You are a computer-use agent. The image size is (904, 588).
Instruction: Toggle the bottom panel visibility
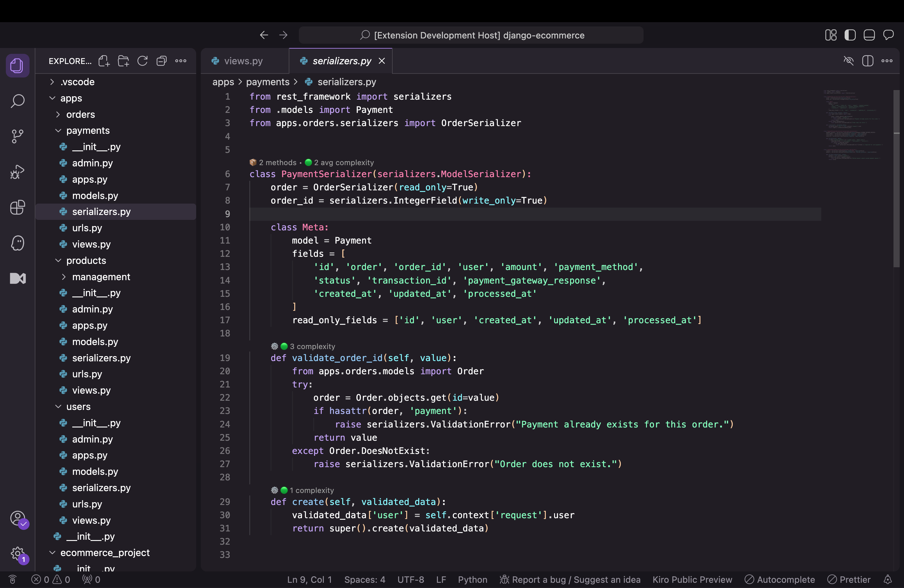pyautogui.click(x=869, y=35)
